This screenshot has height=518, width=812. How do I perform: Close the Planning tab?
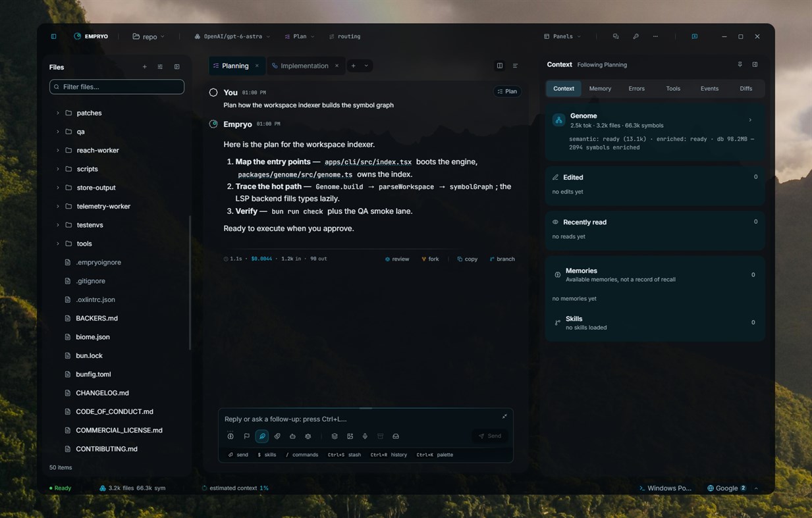(257, 66)
